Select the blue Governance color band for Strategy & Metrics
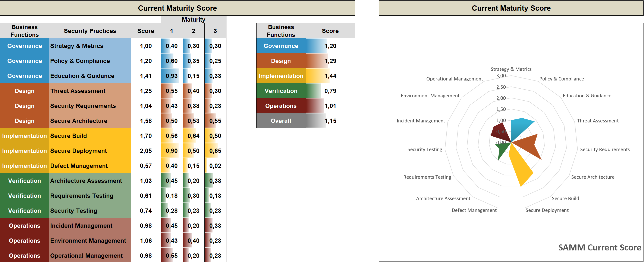The image size is (644, 262). (x=24, y=46)
